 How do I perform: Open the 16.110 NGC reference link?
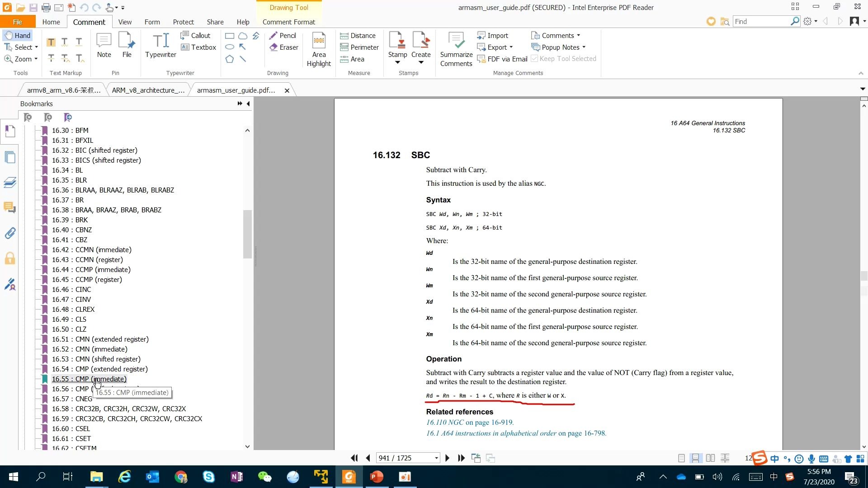445,422
